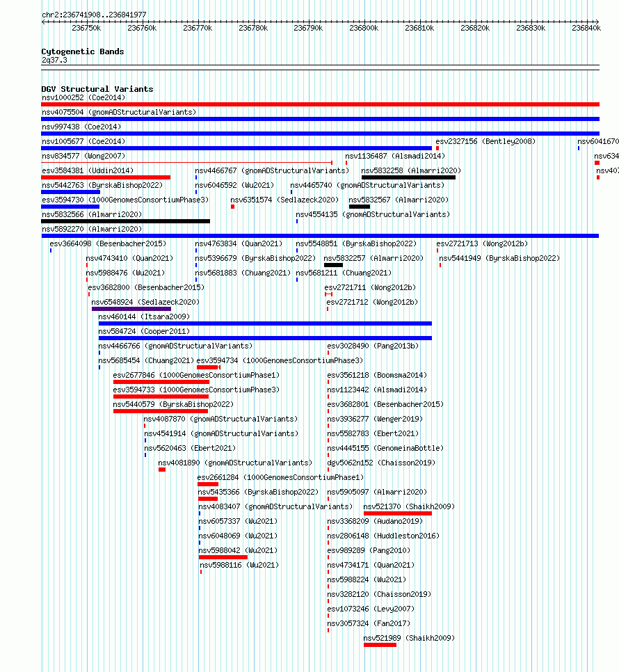The height and width of the screenshot is (672, 619).
Task: Select nsv5685454 (Chuang2021) label
Action: coord(146,360)
